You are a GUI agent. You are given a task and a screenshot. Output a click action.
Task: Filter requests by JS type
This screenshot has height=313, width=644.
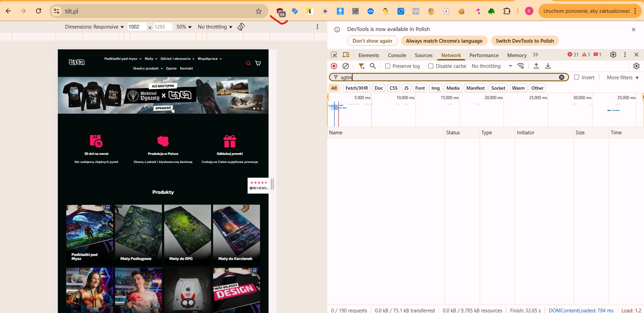(x=406, y=88)
